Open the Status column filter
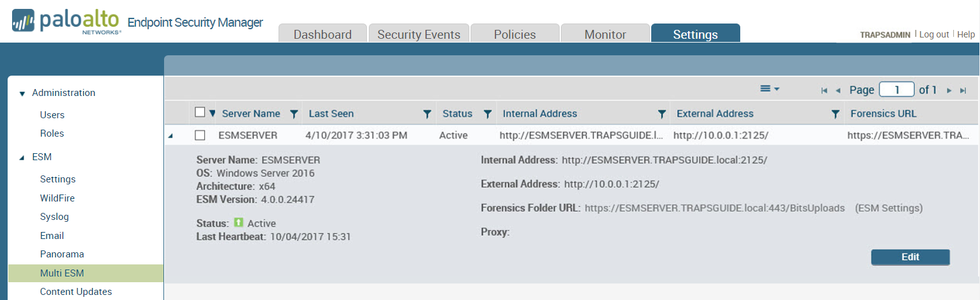This screenshot has height=300, width=980. pos(488,114)
